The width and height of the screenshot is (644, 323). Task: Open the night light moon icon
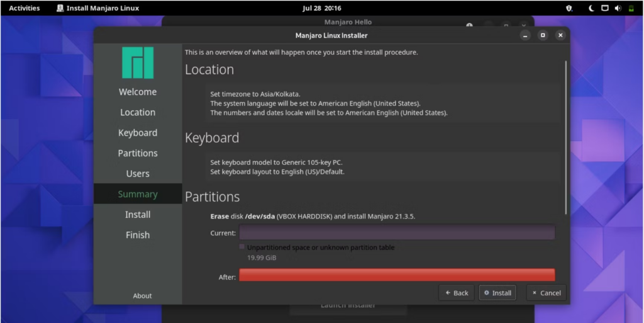(x=591, y=8)
